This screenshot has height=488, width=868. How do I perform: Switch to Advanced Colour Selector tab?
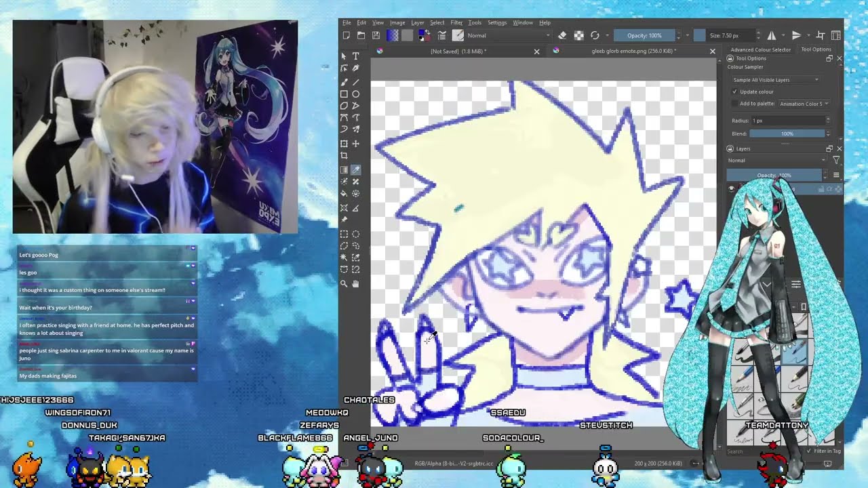760,49
